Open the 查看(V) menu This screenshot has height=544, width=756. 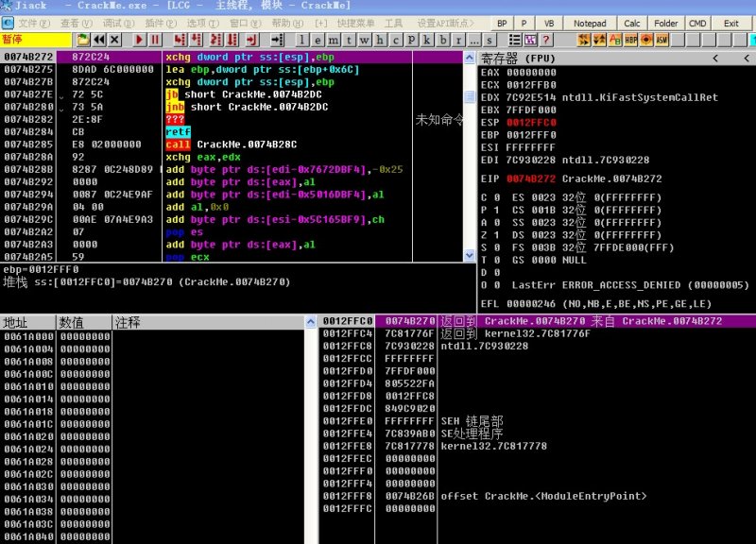[77, 23]
